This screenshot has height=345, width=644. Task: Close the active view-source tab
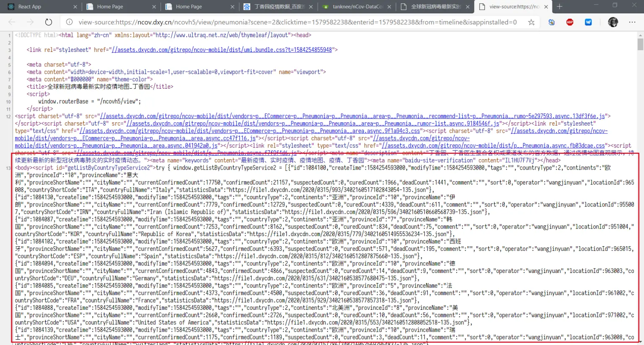(546, 7)
